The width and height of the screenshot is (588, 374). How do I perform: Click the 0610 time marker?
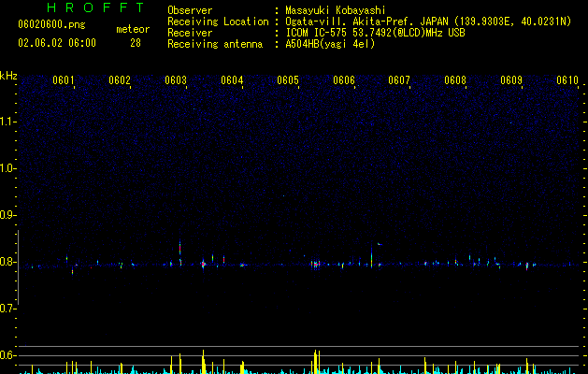567,80
